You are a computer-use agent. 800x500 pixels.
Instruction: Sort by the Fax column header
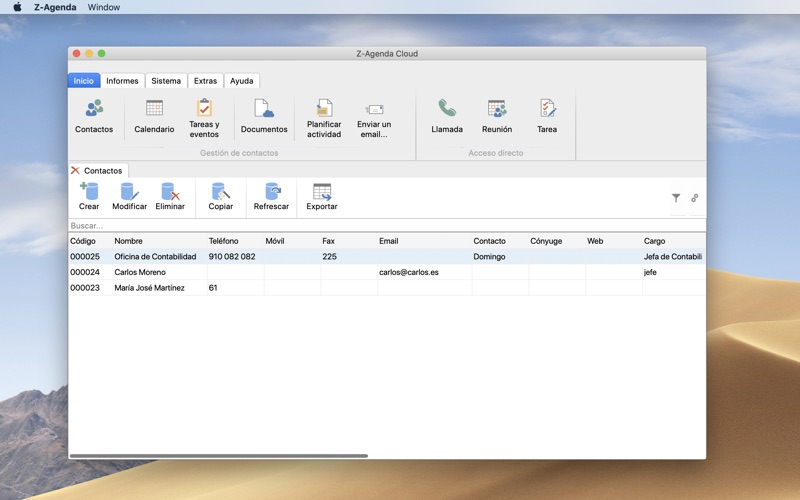[x=349, y=241]
